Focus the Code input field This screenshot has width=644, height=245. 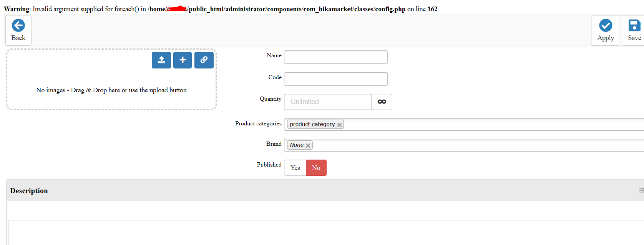pyautogui.click(x=335, y=79)
